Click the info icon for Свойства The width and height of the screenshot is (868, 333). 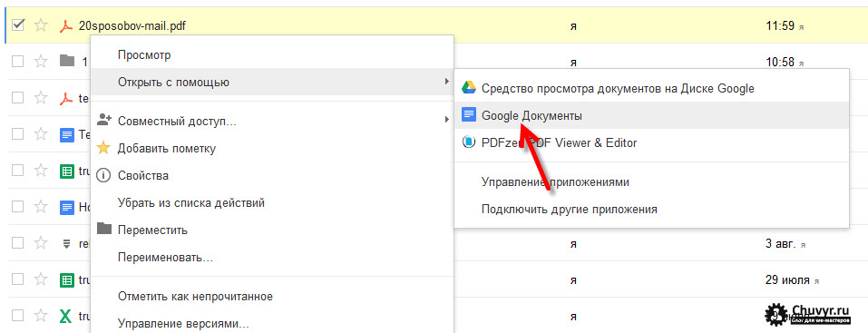coord(103,176)
